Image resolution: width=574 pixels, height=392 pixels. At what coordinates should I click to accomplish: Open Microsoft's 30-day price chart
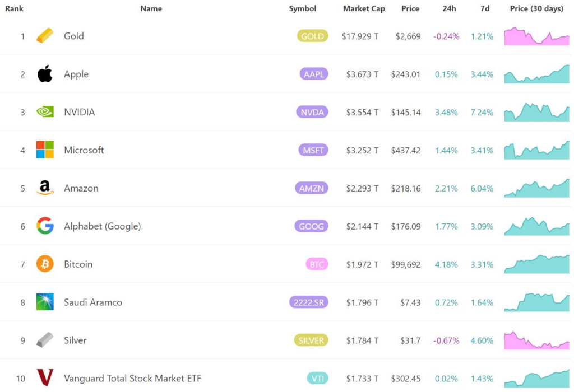536,150
